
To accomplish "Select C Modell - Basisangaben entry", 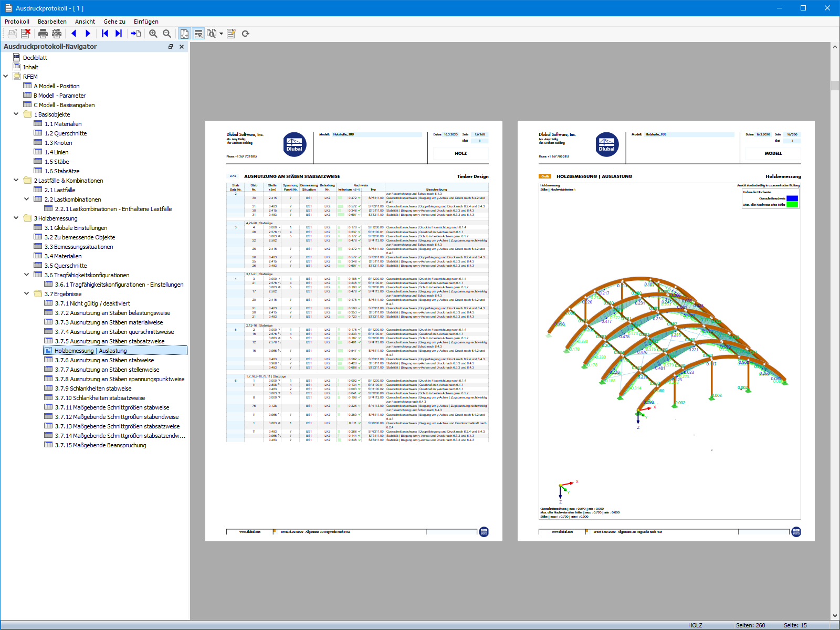I will (64, 105).
